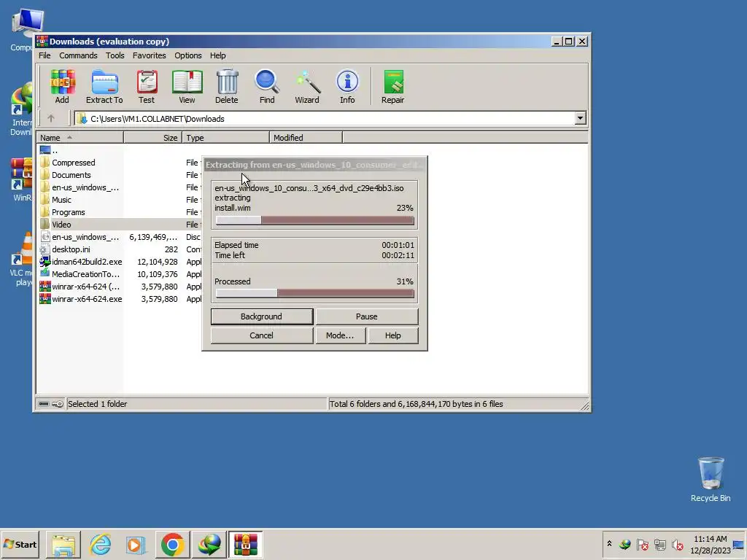Open the Favorites menu
Viewport: 747px width, 560px height.
[149, 55]
